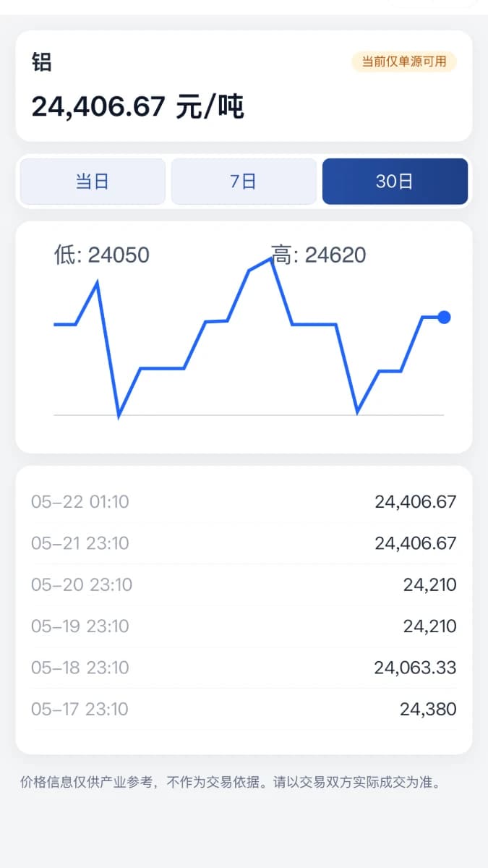Select the 05-22 01:10 price row
The height and width of the screenshot is (868, 488).
[244, 502]
